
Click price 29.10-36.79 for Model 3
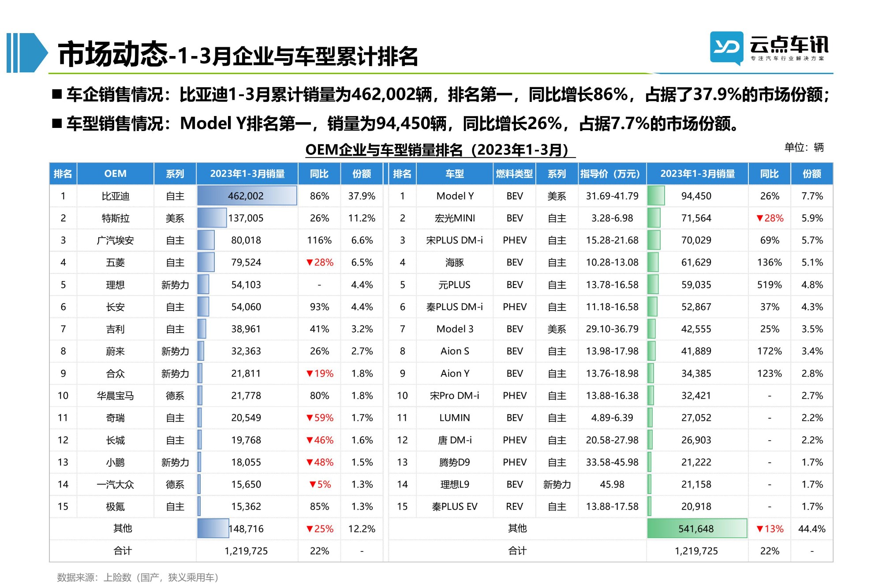coord(612,329)
